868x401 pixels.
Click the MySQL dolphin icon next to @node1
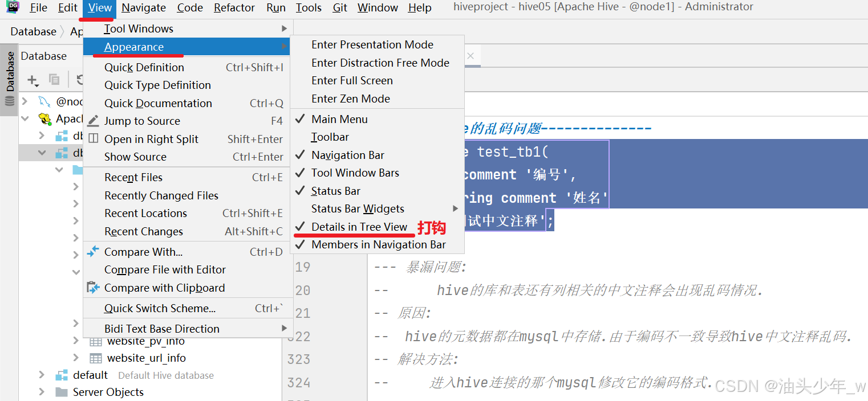pyautogui.click(x=43, y=101)
